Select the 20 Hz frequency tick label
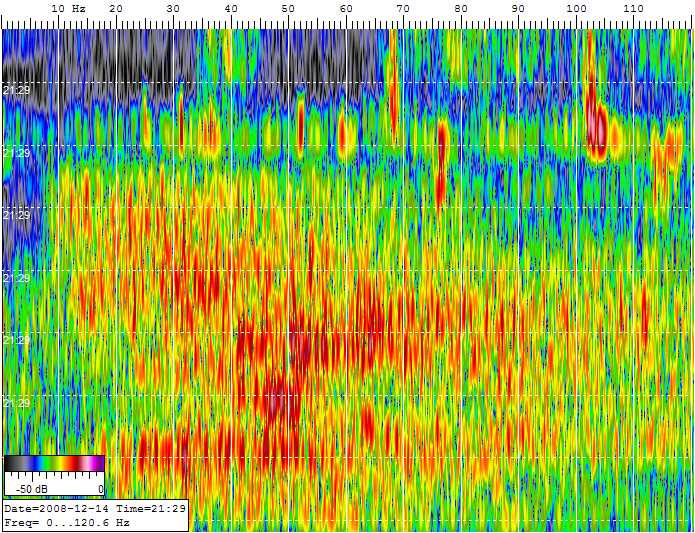Image resolution: width=695 pixels, height=533 pixels. click(116, 8)
